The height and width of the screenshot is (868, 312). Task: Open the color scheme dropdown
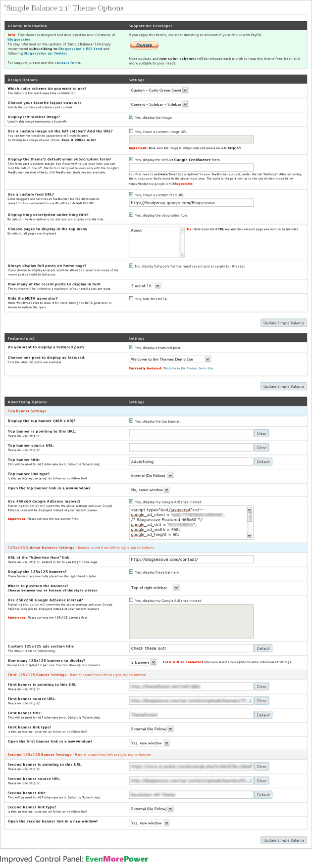pos(158,91)
